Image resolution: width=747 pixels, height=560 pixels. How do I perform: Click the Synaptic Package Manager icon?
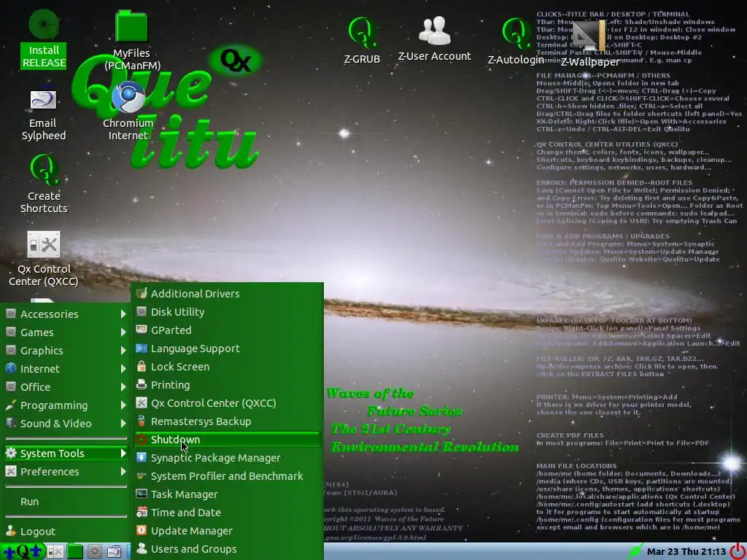(x=142, y=457)
